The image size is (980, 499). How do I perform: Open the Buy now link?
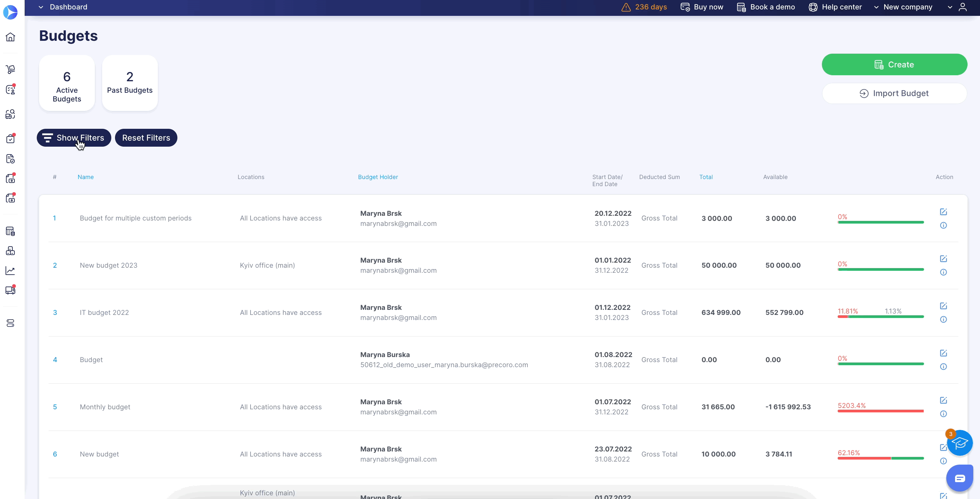click(702, 7)
